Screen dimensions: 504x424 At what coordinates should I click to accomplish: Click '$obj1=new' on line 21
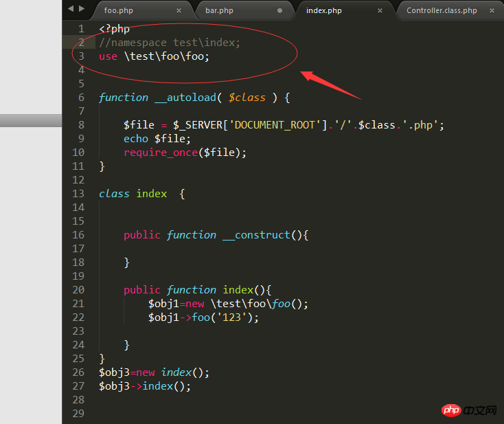pyautogui.click(x=176, y=304)
